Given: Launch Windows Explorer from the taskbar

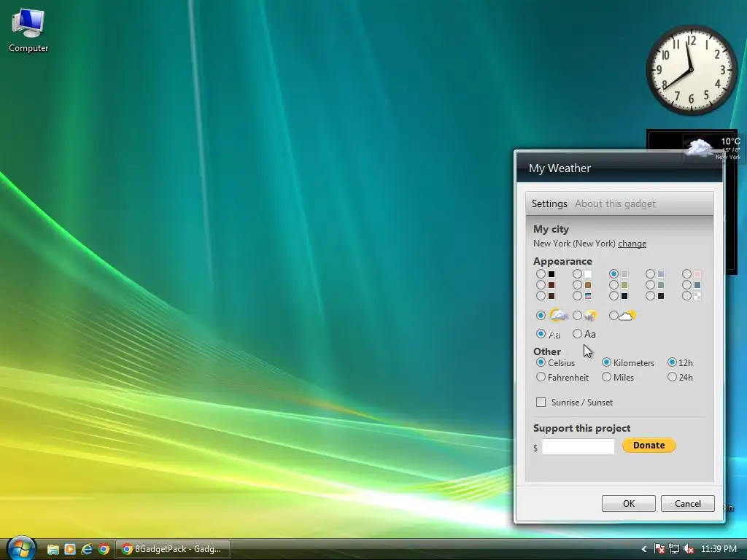Looking at the screenshot, I should click(x=53, y=550).
